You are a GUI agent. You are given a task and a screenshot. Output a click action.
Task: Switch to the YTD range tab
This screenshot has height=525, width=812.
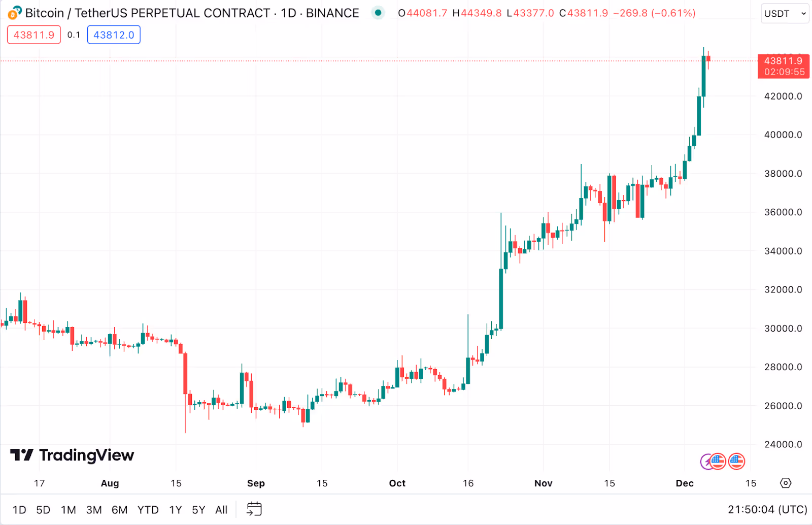148,509
